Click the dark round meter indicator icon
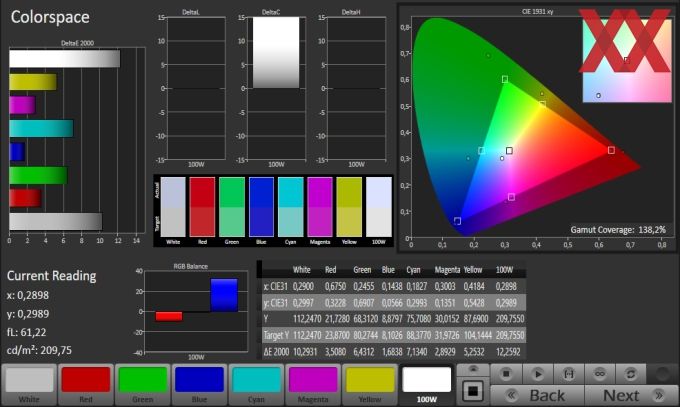This screenshot has height=407, width=680. click(662, 374)
